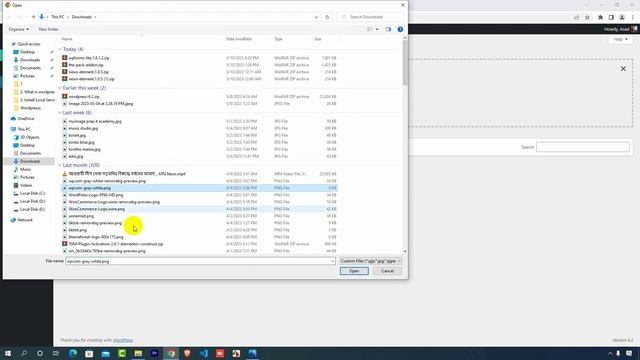Collapse the Last week group
Viewport: 640px width, 360px height.
(x=60, y=113)
